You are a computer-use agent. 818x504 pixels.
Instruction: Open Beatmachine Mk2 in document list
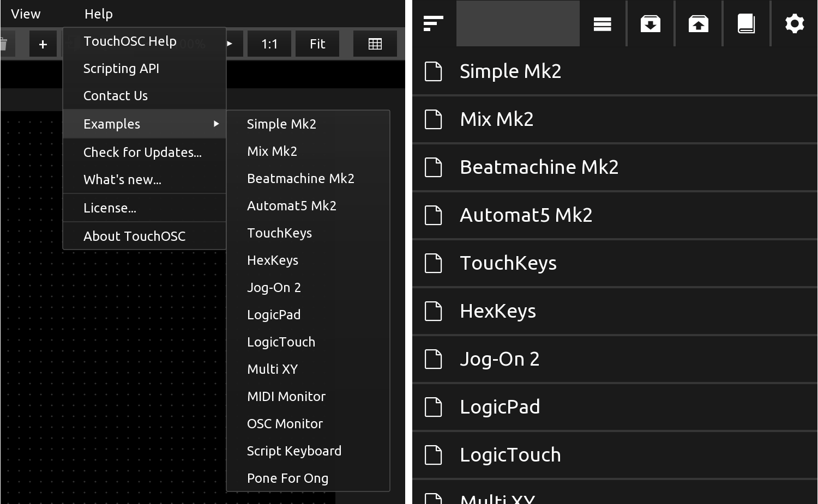tap(615, 167)
